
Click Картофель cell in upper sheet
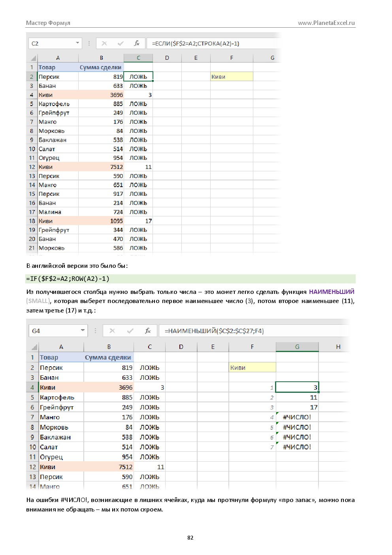coord(58,104)
